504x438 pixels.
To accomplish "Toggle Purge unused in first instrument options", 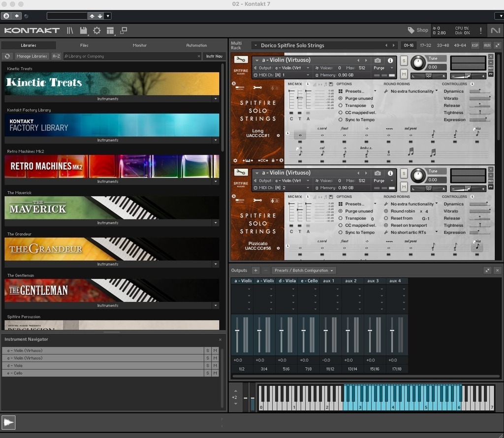I will tap(341, 98).
